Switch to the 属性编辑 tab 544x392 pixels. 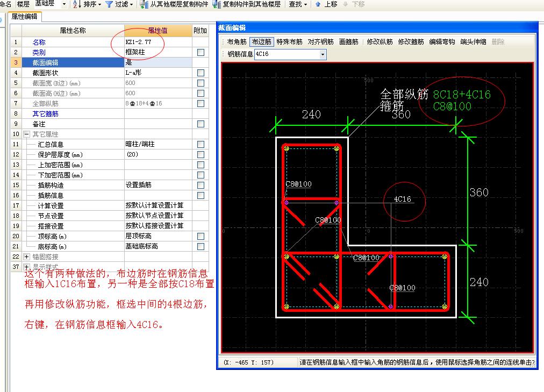[x=24, y=16]
